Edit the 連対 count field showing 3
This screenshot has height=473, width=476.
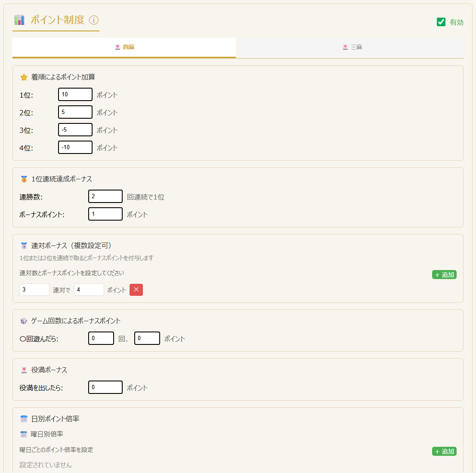click(x=34, y=289)
